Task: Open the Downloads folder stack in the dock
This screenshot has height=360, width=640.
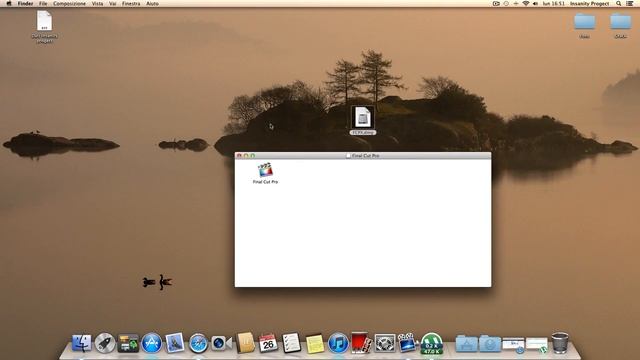Action: tap(490, 343)
